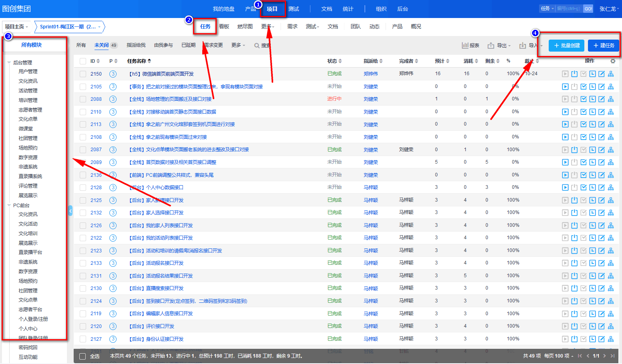Sort by the ID column header
This screenshot has width=622, height=364.
(95, 61)
